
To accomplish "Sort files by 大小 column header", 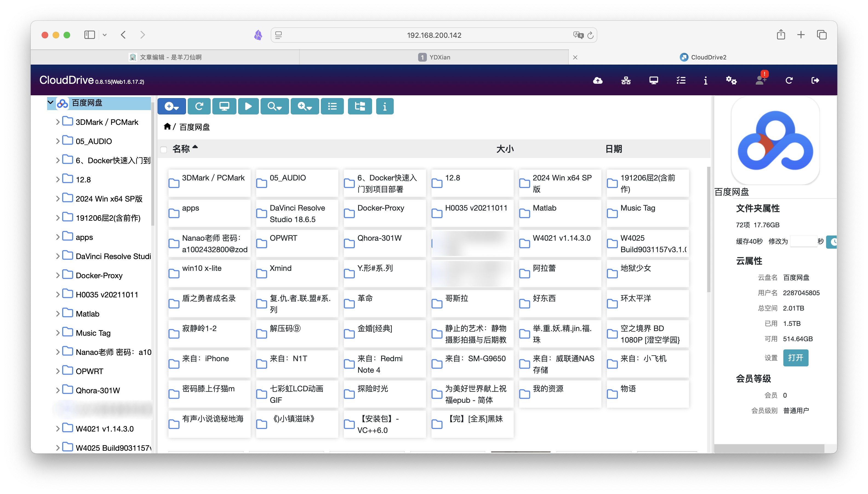I will click(x=505, y=149).
